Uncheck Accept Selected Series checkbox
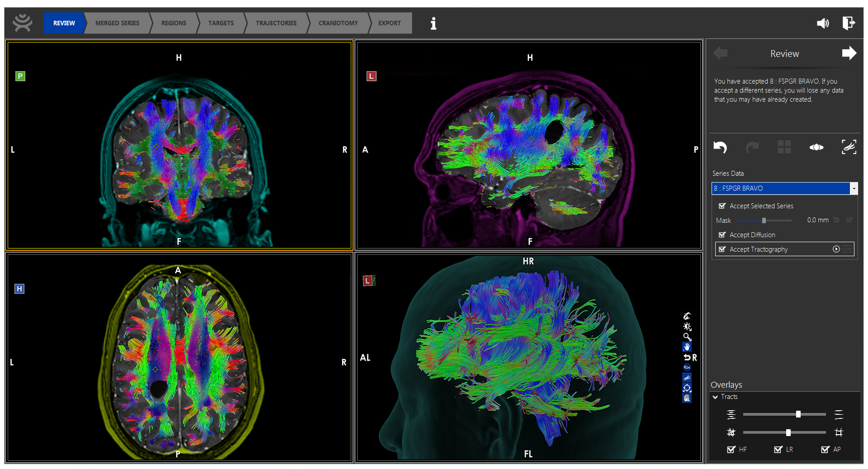Image resolution: width=868 pixels, height=469 pixels. click(x=722, y=206)
